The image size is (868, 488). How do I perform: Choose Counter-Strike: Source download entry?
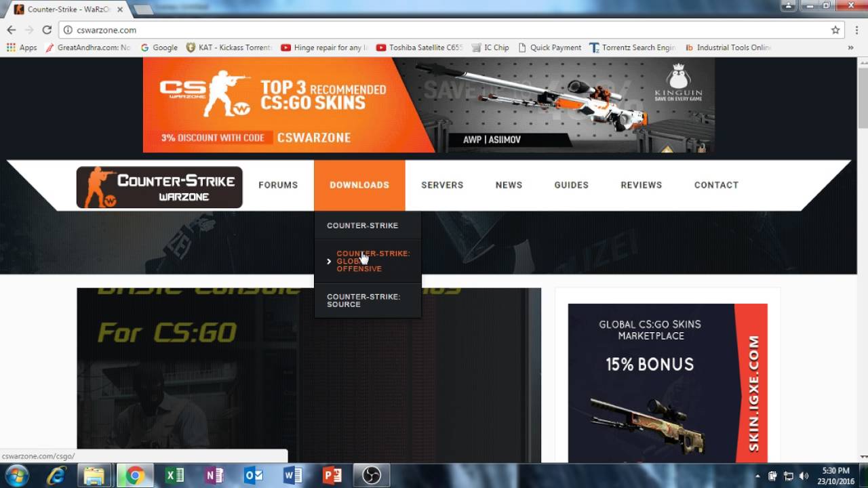tap(368, 300)
